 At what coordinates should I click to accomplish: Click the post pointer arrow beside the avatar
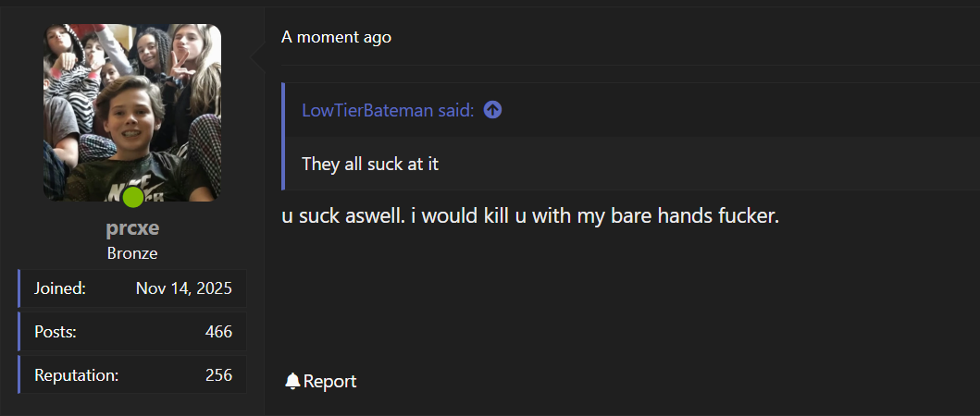[x=257, y=57]
